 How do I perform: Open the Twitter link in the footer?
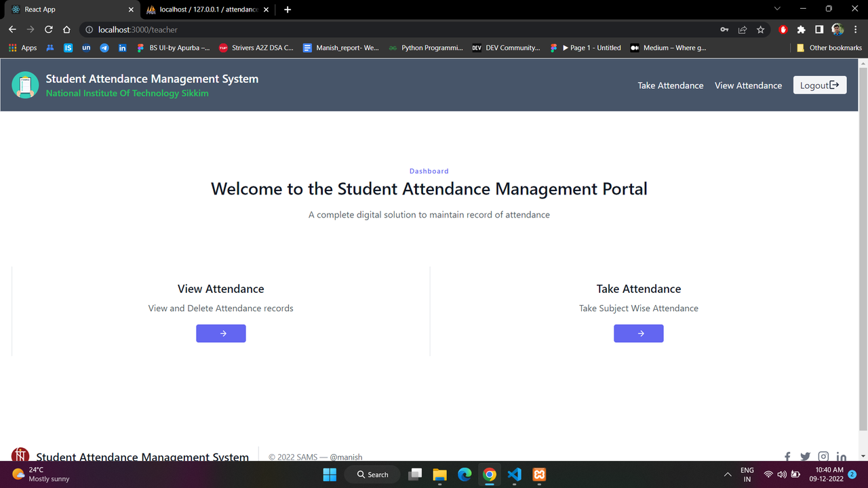coord(805,456)
